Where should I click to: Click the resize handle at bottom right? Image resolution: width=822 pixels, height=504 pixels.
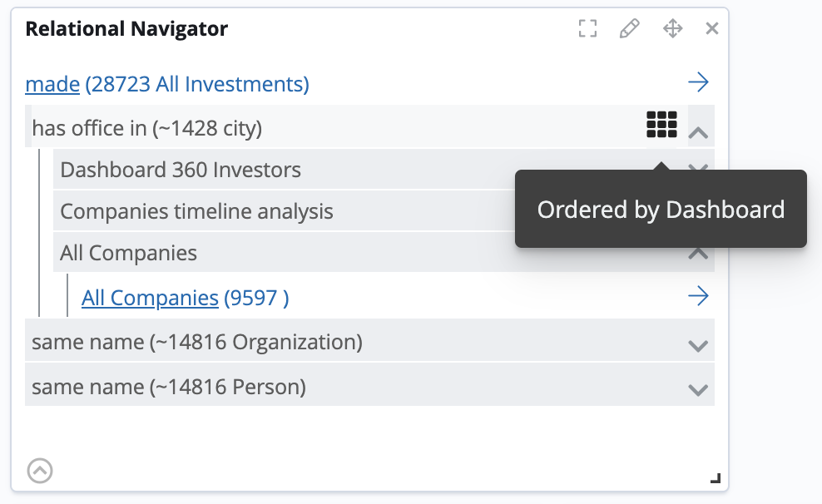click(715, 477)
